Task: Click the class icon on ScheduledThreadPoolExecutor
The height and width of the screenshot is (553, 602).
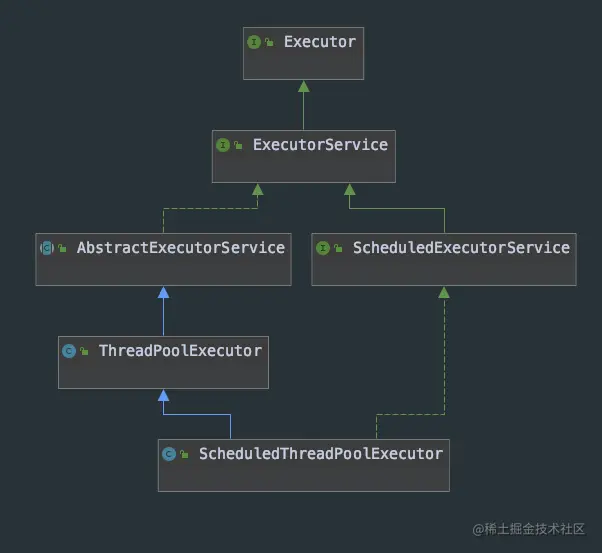Action: point(169,454)
